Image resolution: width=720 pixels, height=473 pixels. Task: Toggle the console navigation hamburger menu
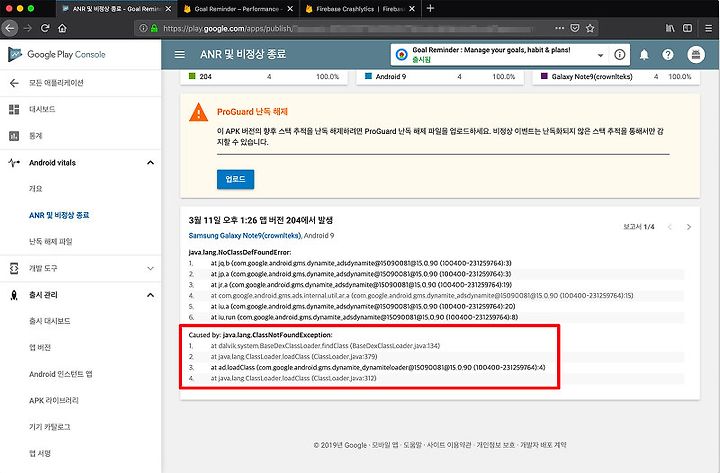pyautogui.click(x=180, y=54)
